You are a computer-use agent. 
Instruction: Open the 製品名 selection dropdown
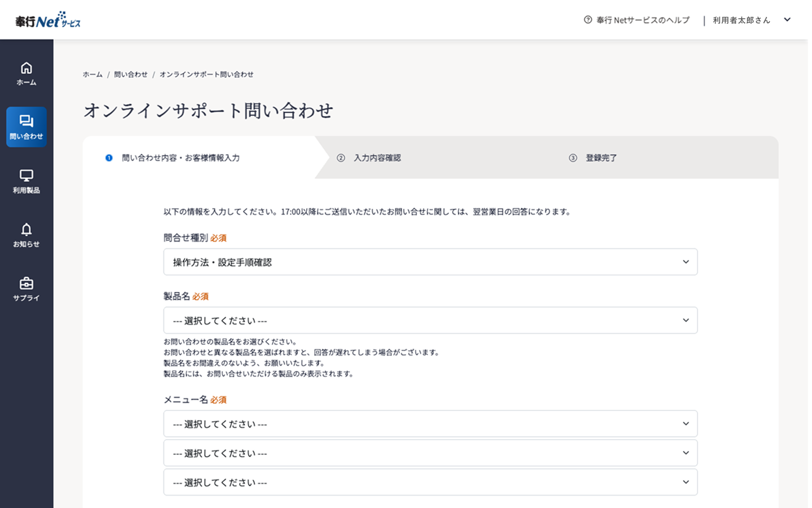point(430,321)
